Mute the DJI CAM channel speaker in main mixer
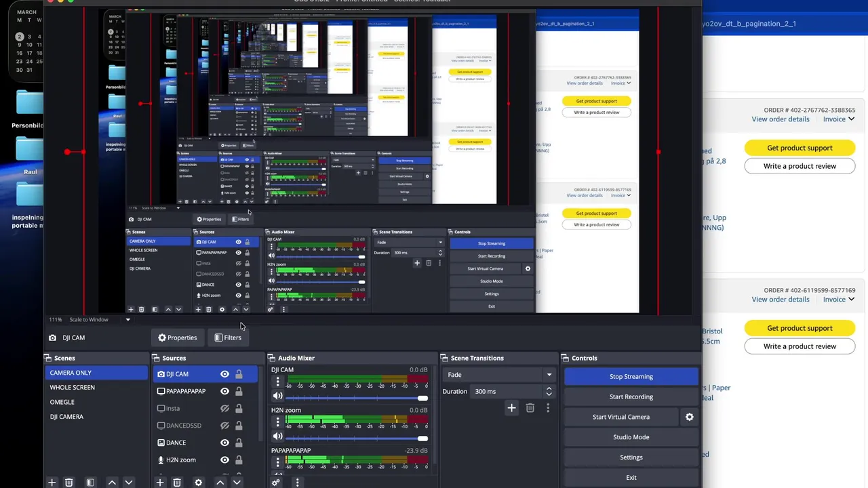Viewport: 868px width, 488px height. 277,396
